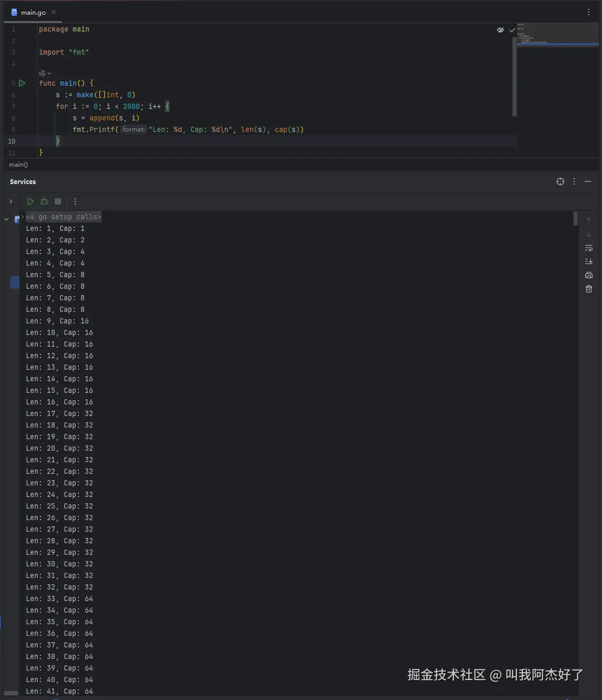Select the highlighted item in Services sidebar
602x700 pixels.
coord(15,282)
